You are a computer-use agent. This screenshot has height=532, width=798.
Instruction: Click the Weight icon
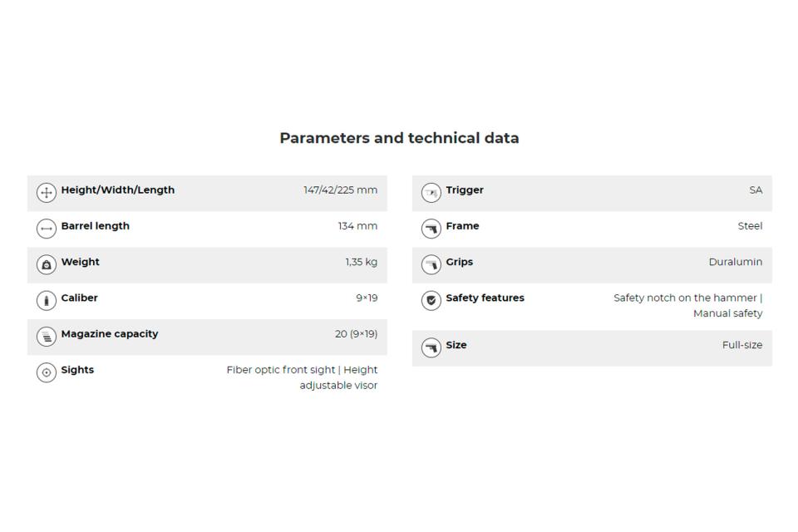[x=47, y=264]
